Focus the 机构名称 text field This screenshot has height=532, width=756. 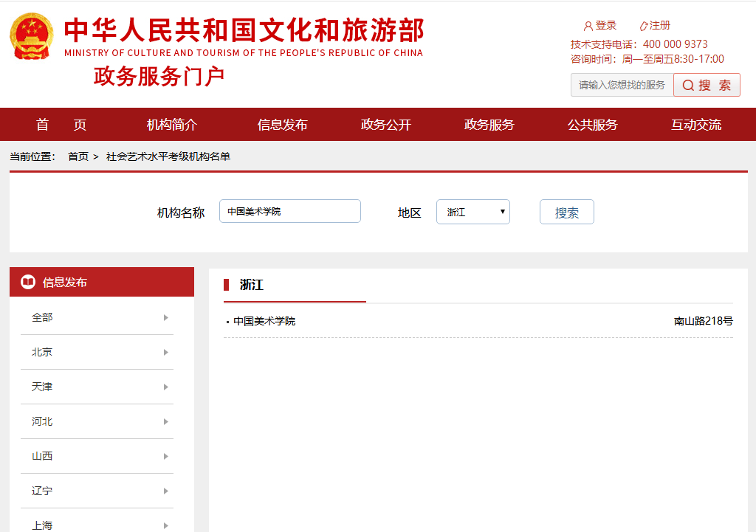click(289, 211)
